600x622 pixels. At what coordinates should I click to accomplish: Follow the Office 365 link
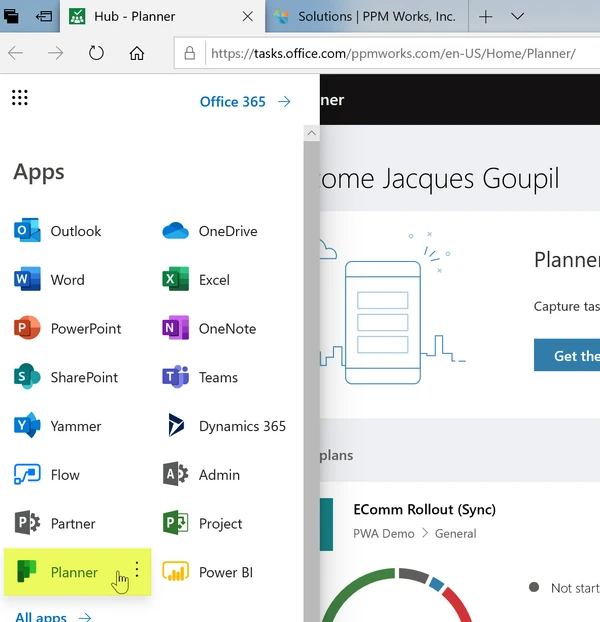tap(245, 102)
